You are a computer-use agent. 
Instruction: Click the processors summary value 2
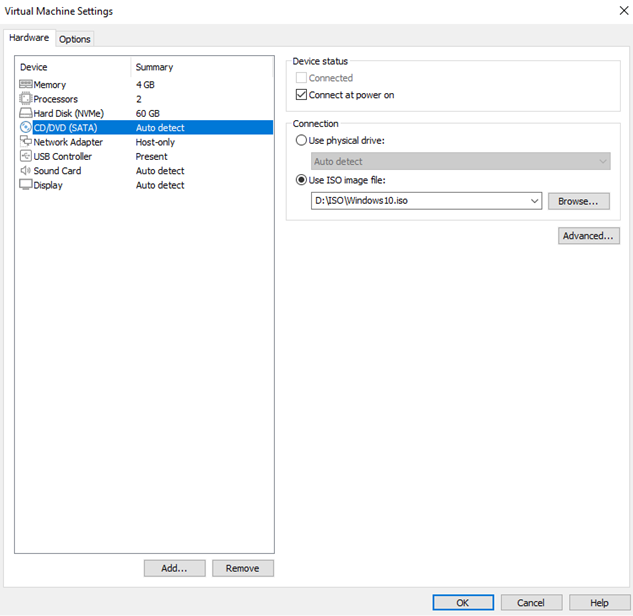(139, 99)
